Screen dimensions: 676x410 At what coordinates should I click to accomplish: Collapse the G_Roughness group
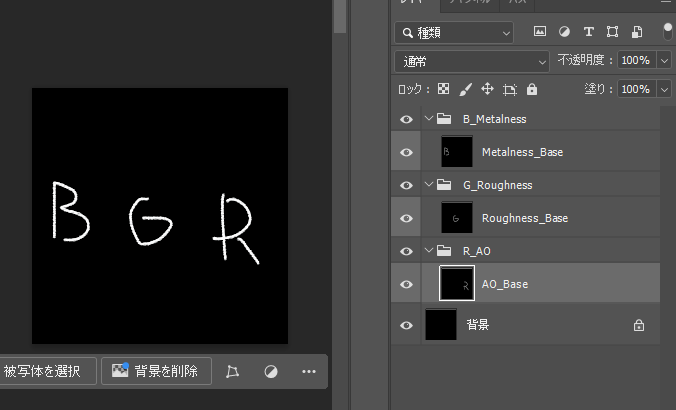pyautogui.click(x=429, y=184)
